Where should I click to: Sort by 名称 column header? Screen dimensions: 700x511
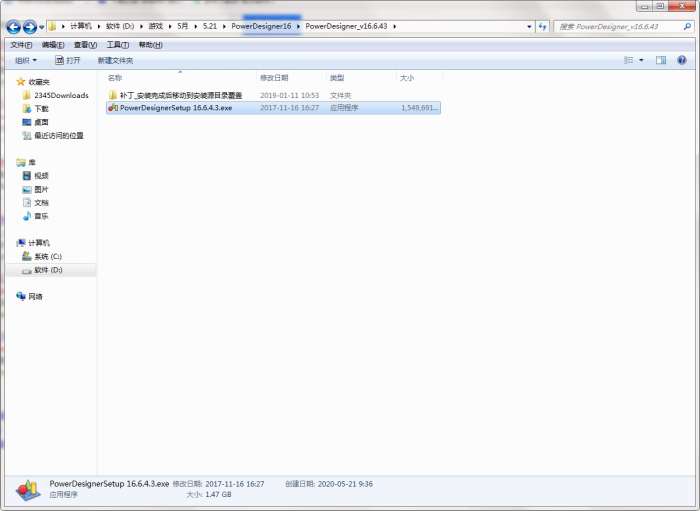coord(115,78)
